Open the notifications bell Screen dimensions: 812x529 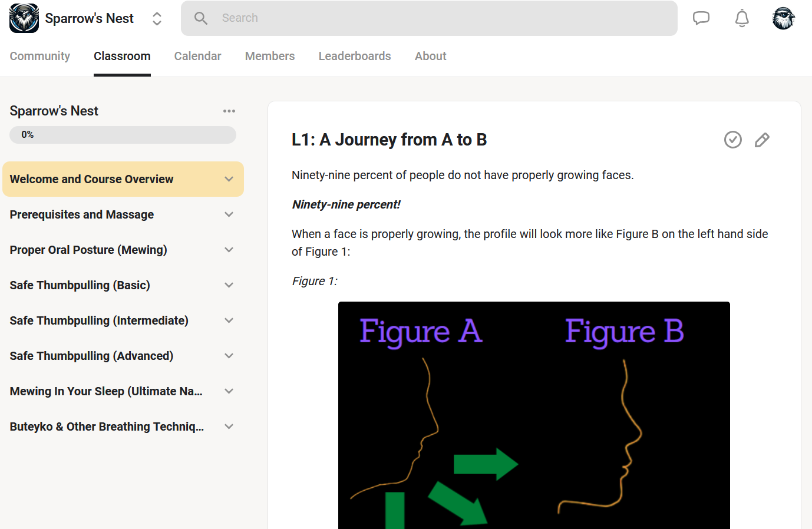742,18
